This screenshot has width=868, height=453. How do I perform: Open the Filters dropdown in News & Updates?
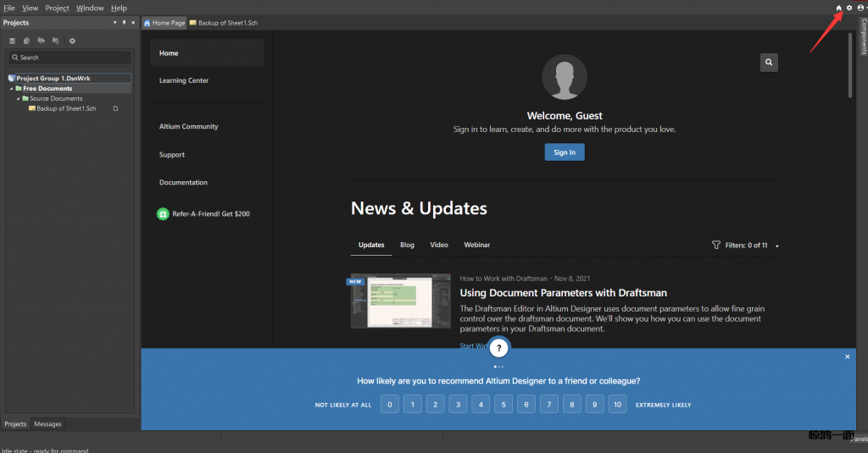pos(746,245)
